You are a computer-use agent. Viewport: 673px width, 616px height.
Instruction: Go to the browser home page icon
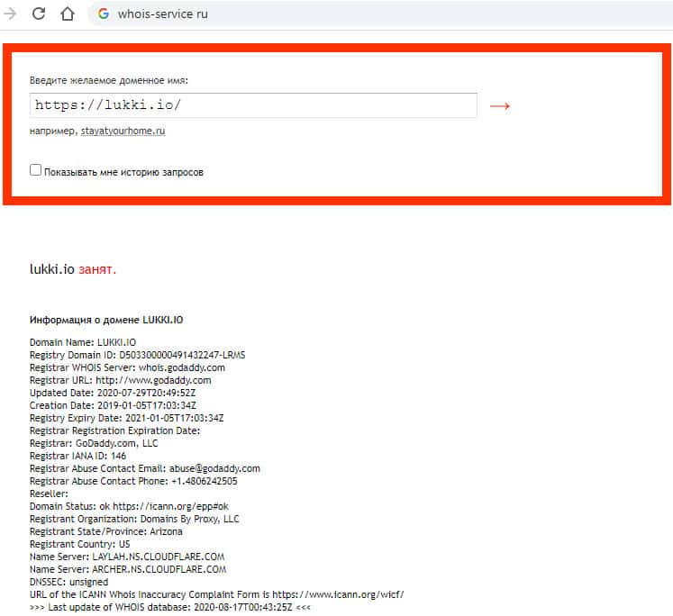click(68, 14)
